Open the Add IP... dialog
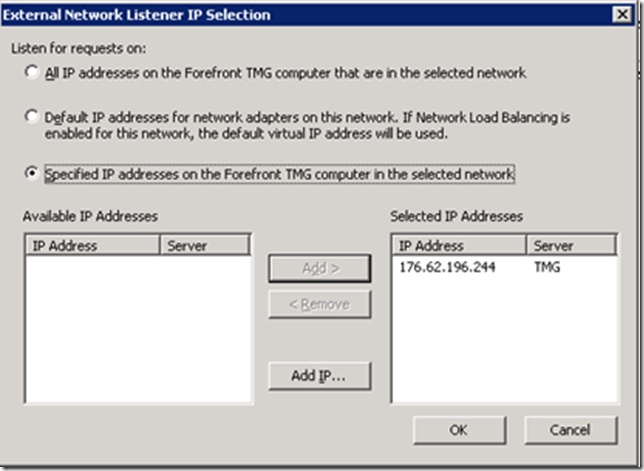The width and height of the screenshot is (644, 471). (319, 376)
